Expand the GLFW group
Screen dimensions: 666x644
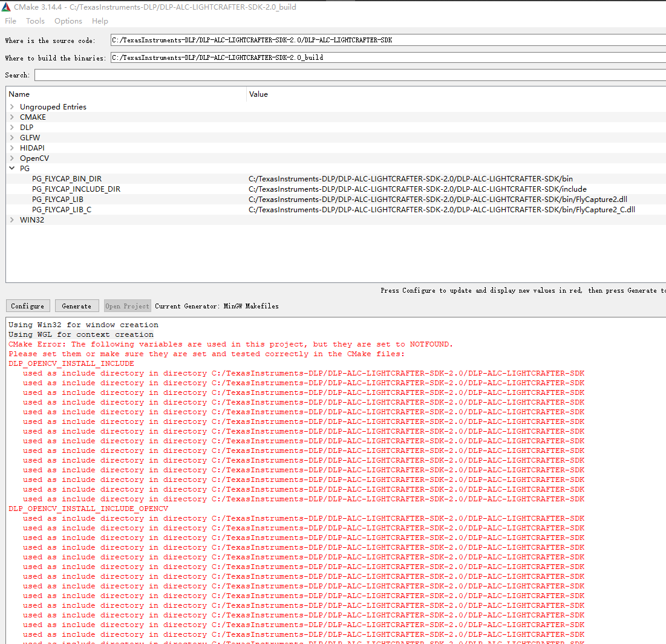[12, 137]
